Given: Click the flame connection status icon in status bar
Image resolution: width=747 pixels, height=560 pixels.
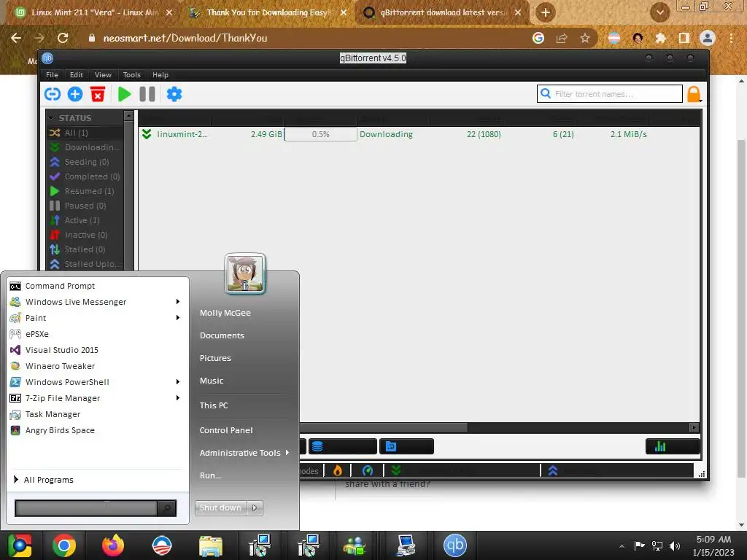Looking at the screenshot, I should click(x=337, y=471).
